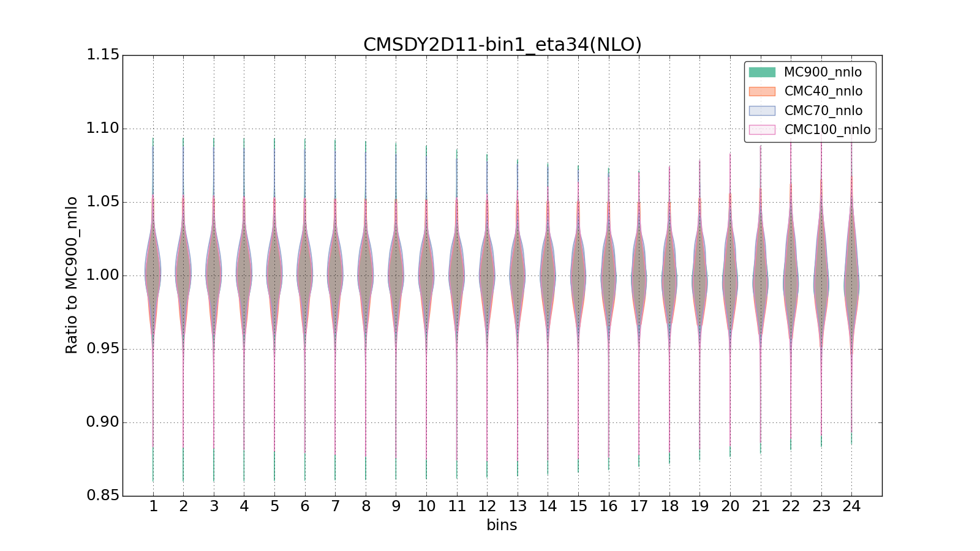Click the pink CMC100_nnlo legend swatch
Screen dimensions: 980x551
point(762,130)
